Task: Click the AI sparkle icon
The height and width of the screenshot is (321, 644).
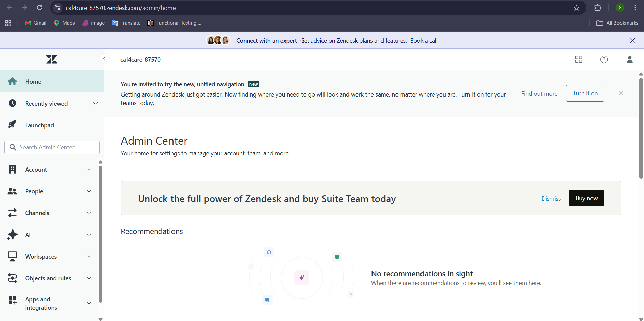Action: (x=12, y=235)
